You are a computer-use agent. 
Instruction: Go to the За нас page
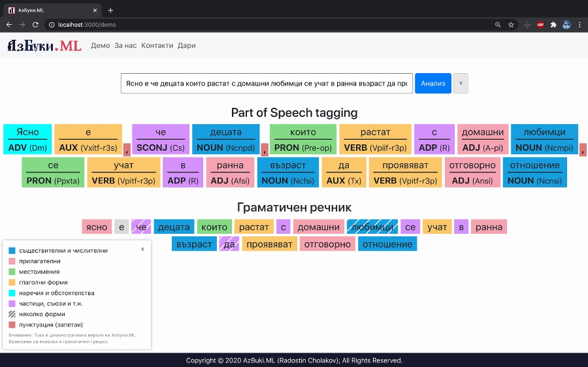click(x=125, y=46)
